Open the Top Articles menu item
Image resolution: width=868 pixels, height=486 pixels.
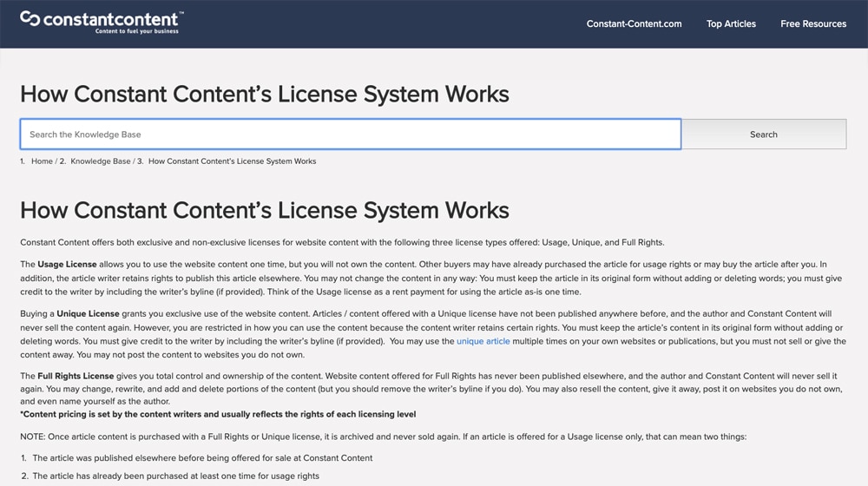[731, 23]
